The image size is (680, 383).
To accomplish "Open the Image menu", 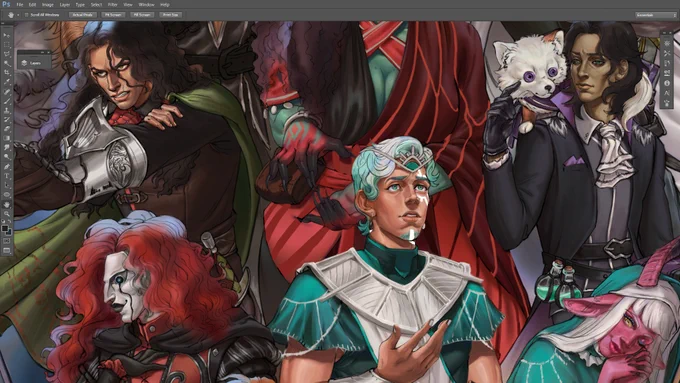I will click(48, 5).
